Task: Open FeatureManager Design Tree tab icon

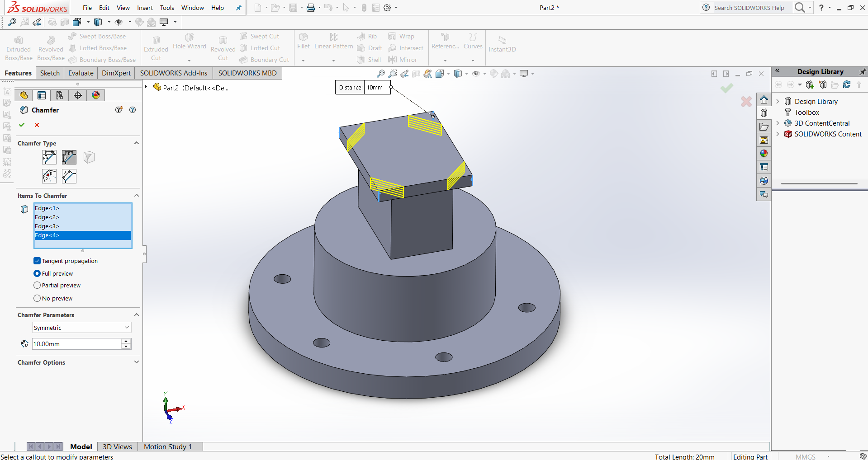Action: 24,95
